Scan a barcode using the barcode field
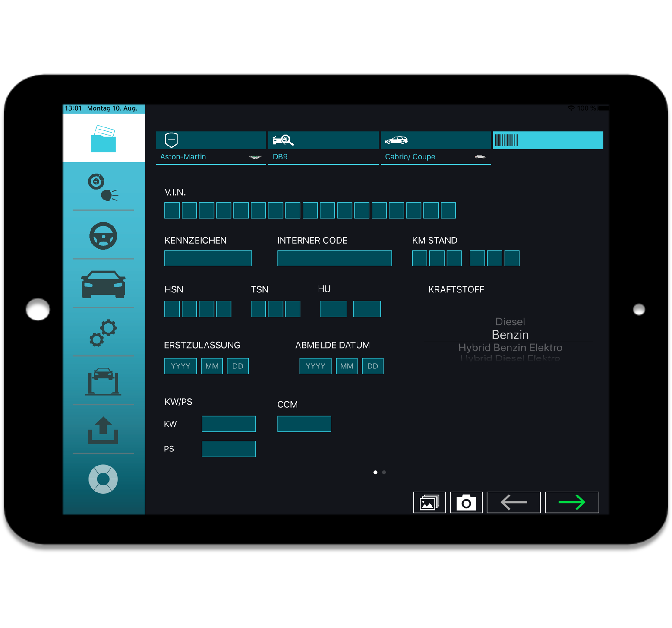672x628 pixels. point(548,140)
